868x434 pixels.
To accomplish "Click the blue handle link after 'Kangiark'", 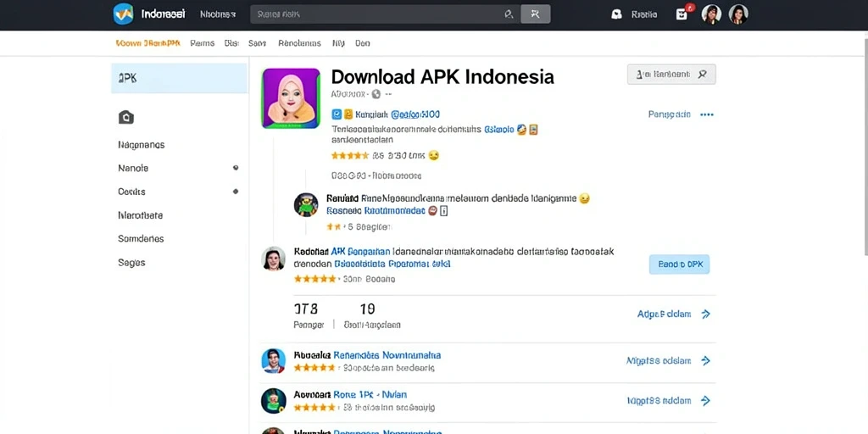I will click(415, 114).
